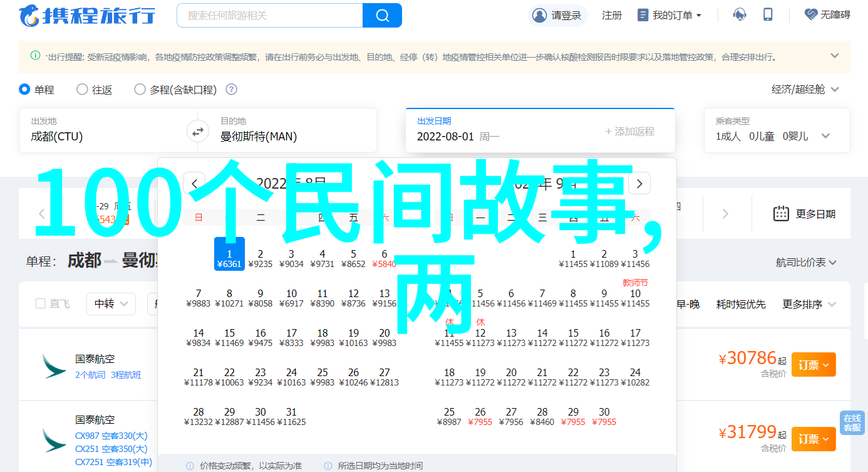The height and width of the screenshot is (472, 868).
Task: Click the mobile phone app icon
Action: pyautogui.click(x=768, y=15)
